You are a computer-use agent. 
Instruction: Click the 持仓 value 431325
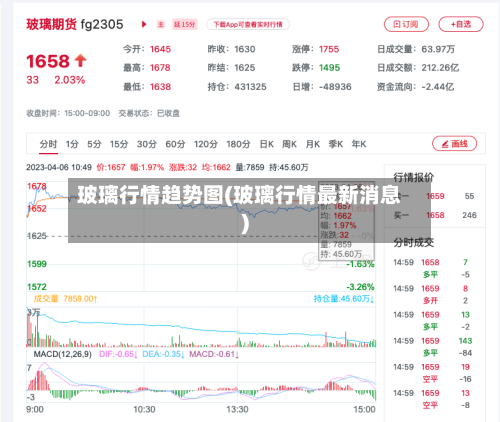click(x=250, y=87)
